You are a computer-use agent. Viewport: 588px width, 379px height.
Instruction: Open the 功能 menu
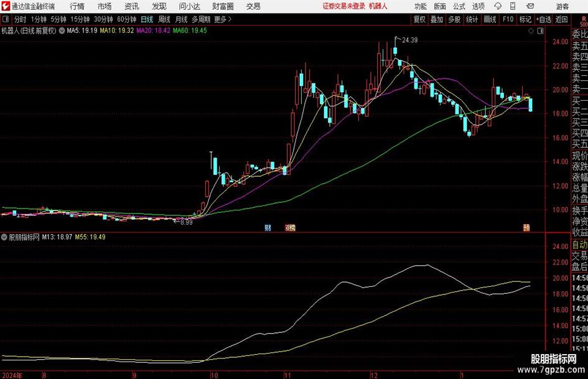point(421,6)
